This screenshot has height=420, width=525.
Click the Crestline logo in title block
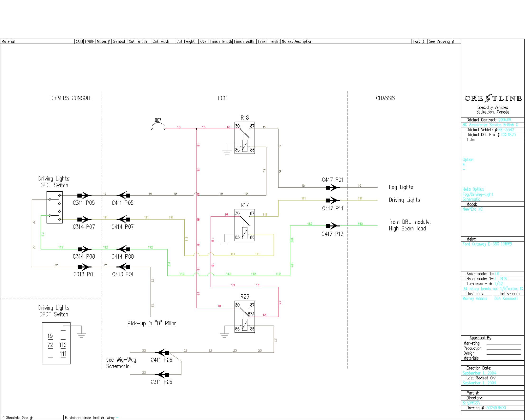pyautogui.click(x=493, y=98)
